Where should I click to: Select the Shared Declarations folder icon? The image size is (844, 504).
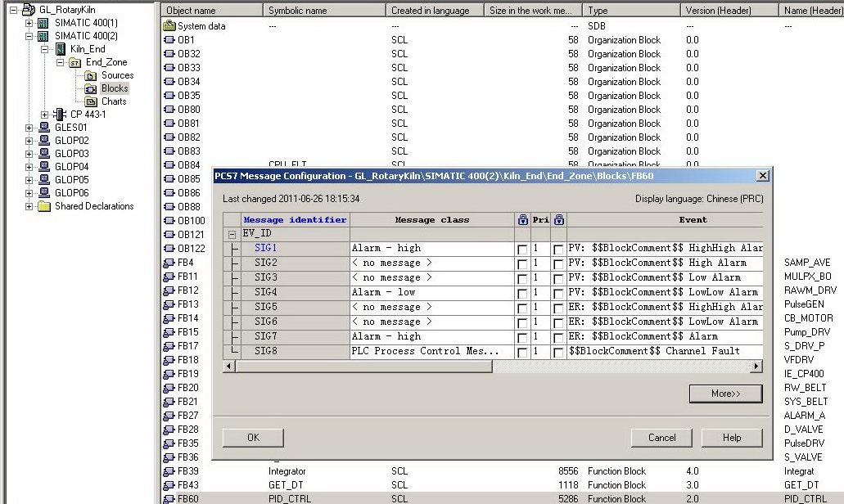(x=44, y=206)
